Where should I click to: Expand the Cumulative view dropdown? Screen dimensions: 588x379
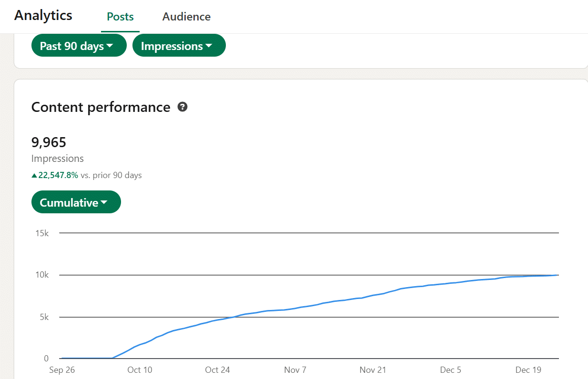(x=76, y=202)
